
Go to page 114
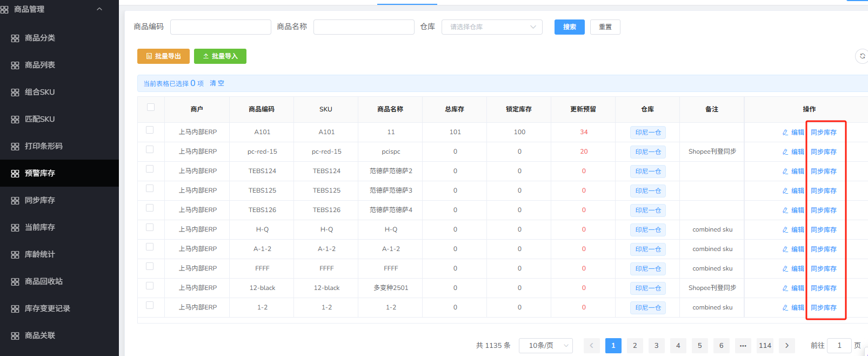click(x=765, y=345)
